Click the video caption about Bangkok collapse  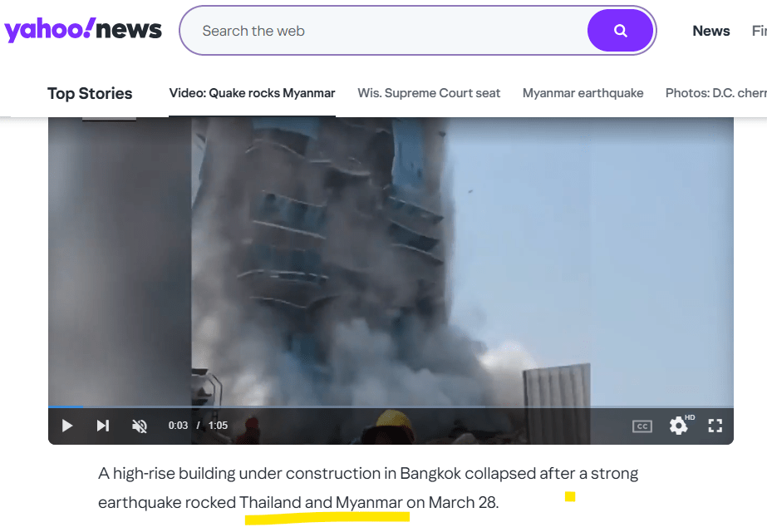pyautogui.click(x=368, y=488)
